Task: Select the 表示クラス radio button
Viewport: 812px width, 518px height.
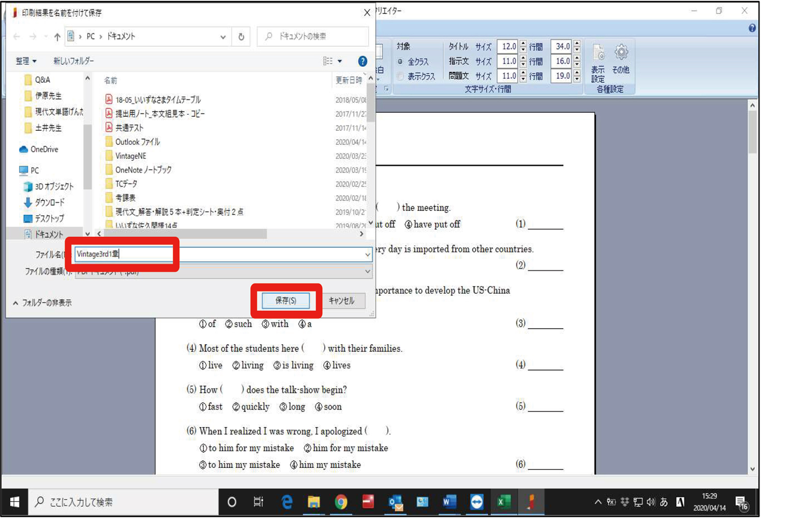Action: click(400, 77)
